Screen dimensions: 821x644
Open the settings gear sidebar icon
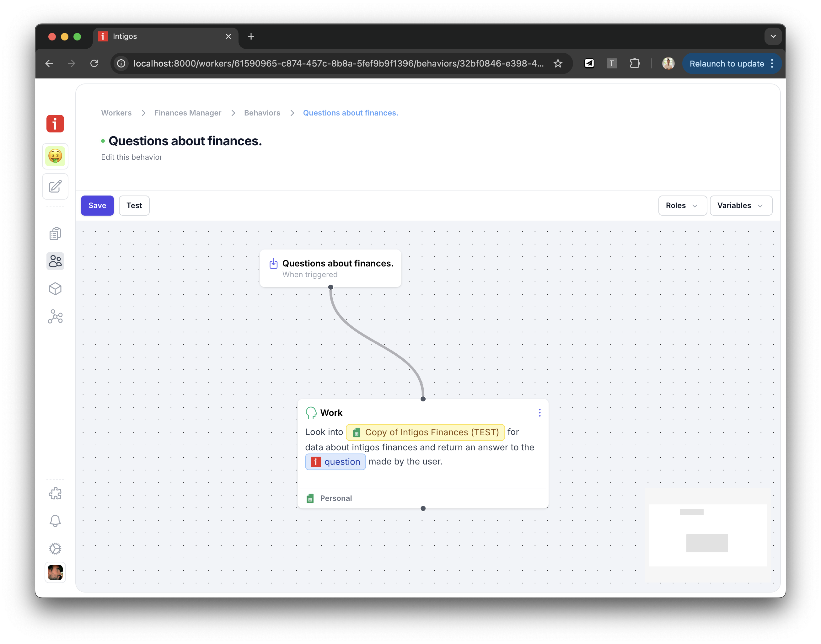(x=55, y=548)
